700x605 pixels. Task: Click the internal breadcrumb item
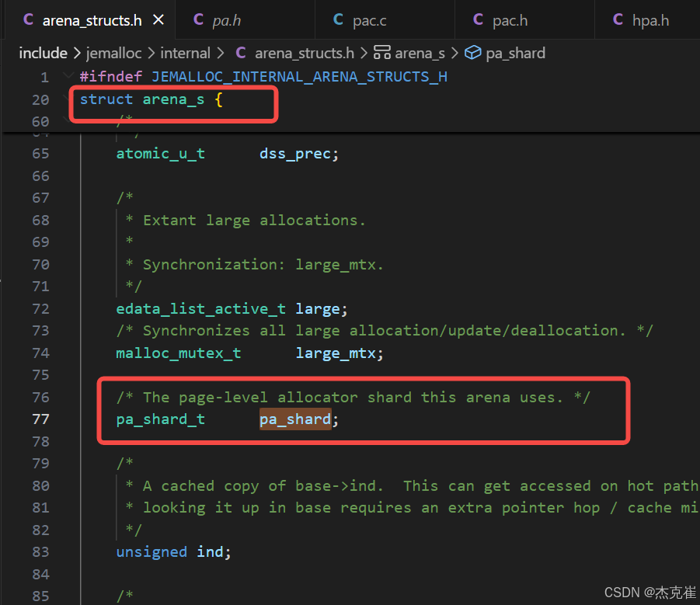(186, 53)
